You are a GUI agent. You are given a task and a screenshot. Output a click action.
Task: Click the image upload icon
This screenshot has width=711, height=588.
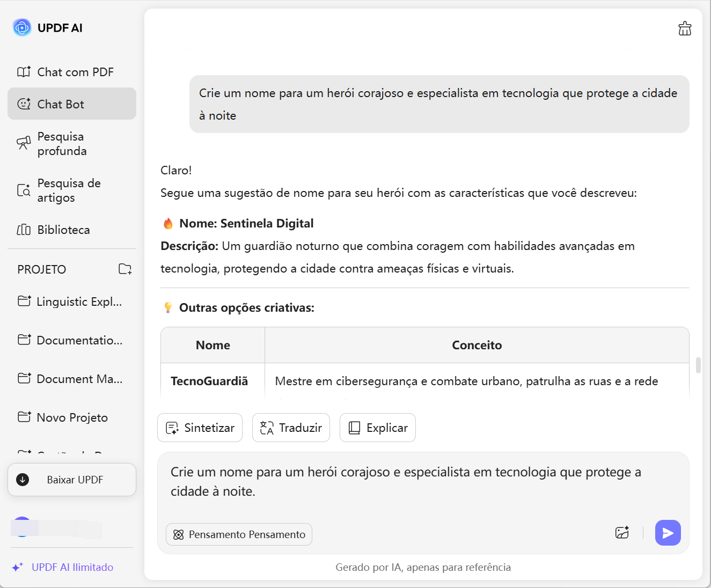click(622, 533)
